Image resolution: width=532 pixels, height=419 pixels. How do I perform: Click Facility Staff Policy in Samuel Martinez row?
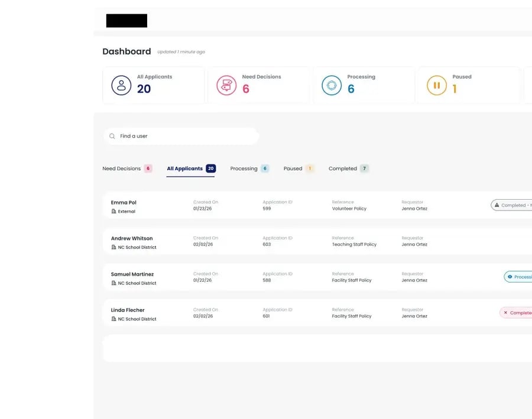click(x=352, y=280)
